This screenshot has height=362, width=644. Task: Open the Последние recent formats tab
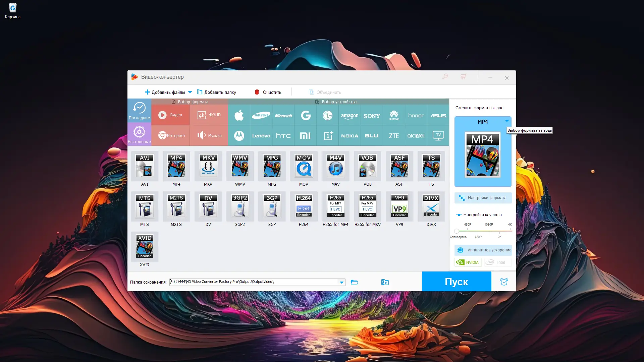click(x=139, y=110)
